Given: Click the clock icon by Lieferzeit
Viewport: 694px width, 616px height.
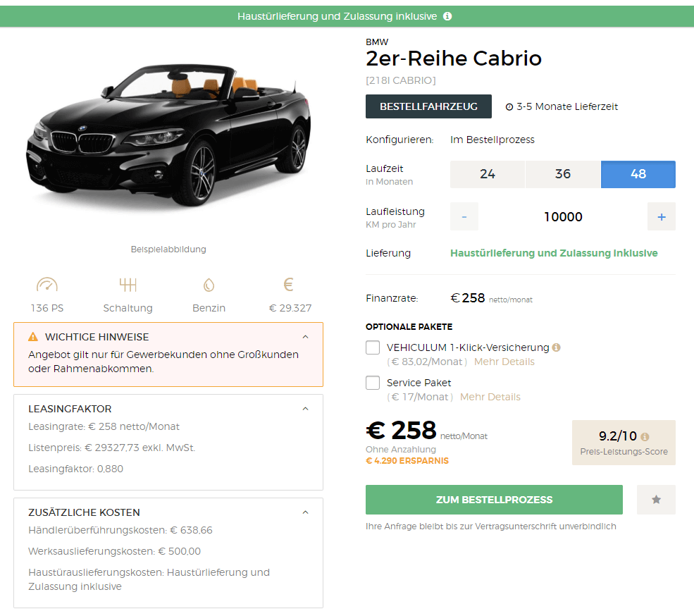Looking at the screenshot, I should tap(509, 107).
